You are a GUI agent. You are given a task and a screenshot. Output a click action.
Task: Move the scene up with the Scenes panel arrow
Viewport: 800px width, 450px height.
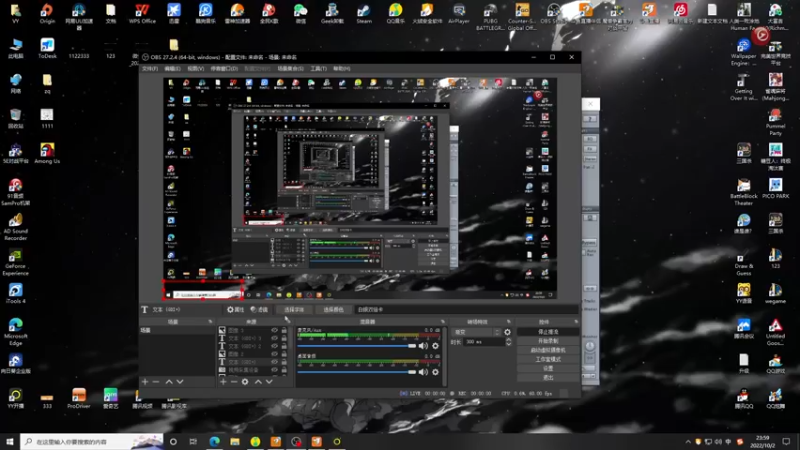169,382
